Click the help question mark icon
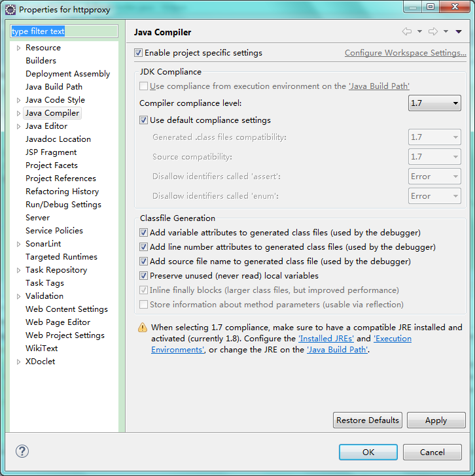 point(22,451)
